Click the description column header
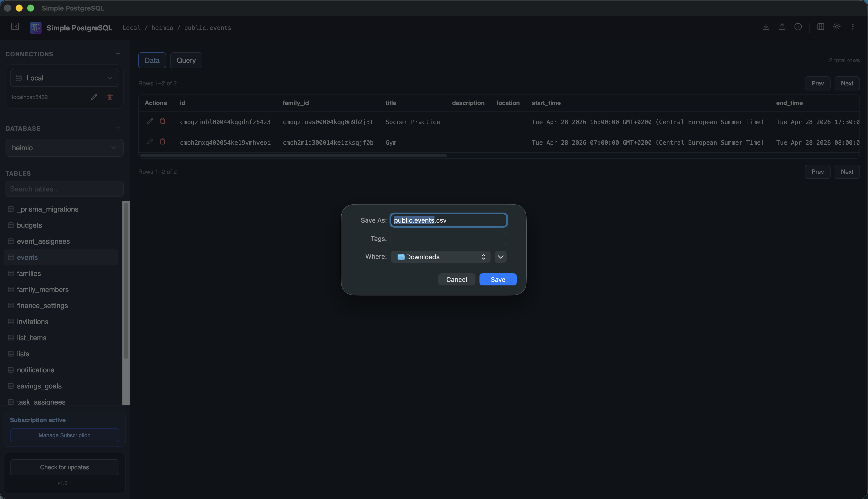 pyautogui.click(x=468, y=103)
